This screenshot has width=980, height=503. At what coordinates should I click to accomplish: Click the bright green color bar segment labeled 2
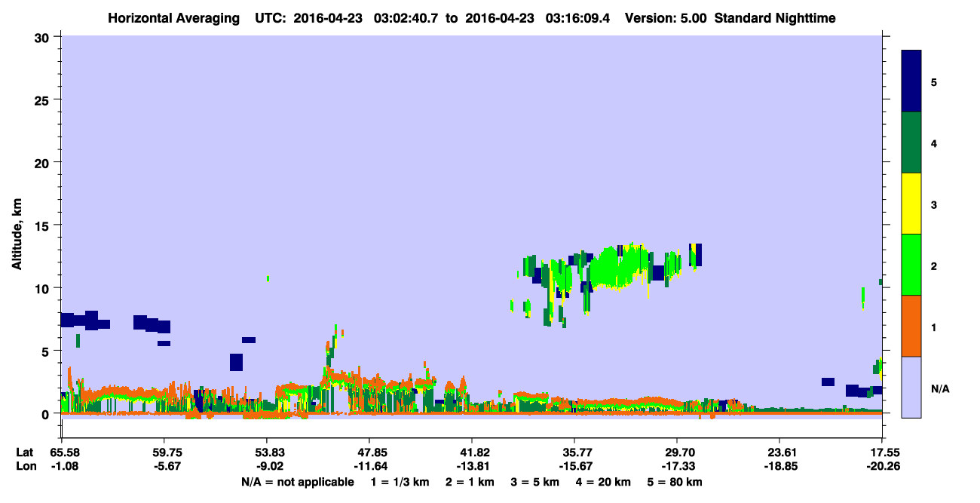point(911,264)
